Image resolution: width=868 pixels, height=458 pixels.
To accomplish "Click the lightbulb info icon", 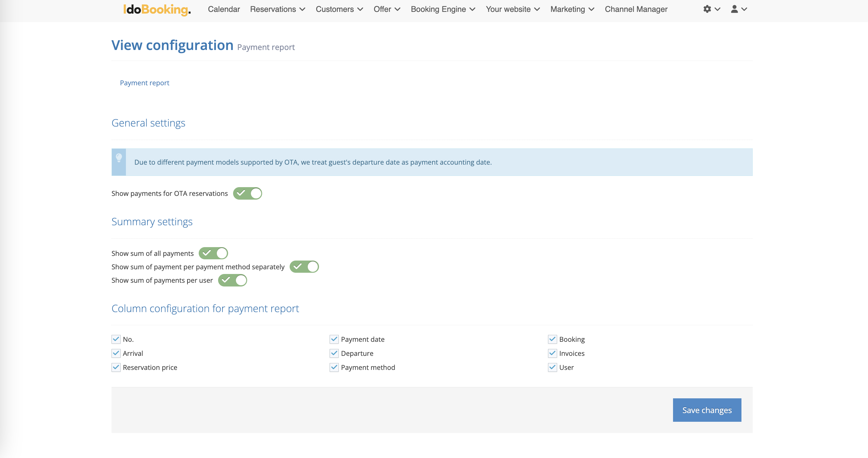I will (119, 158).
